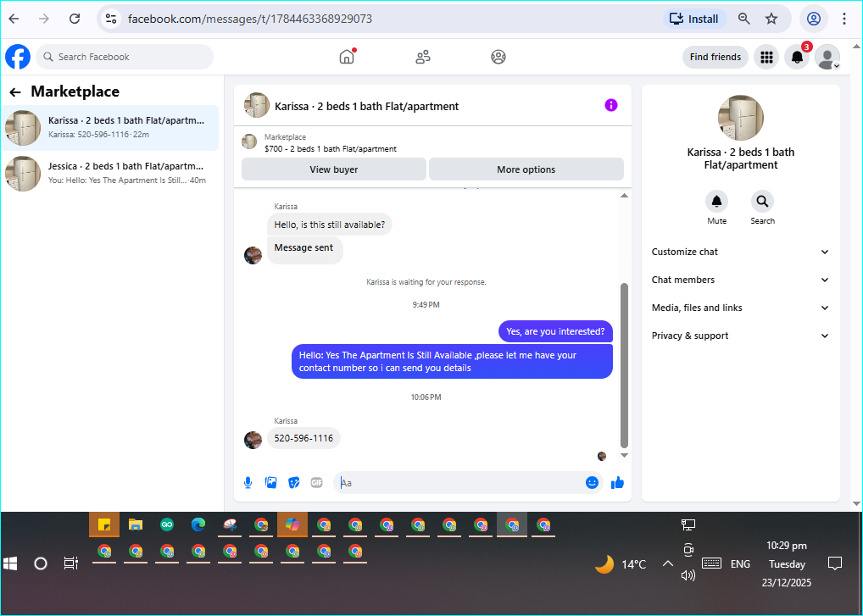This screenshot has width=863, height=616.
Task: Open the Facebook Menu grid icon
Action: point(766,57)
